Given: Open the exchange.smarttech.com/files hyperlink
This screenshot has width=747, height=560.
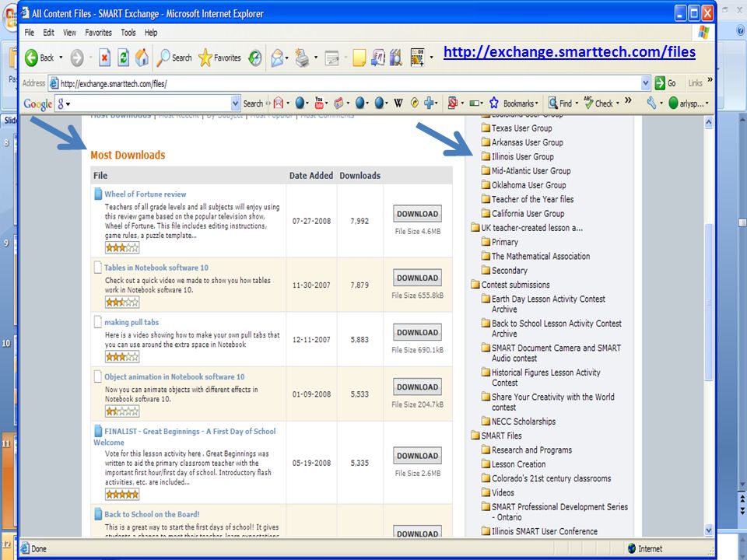Looking at the screenshot, I should coord(570,51).
